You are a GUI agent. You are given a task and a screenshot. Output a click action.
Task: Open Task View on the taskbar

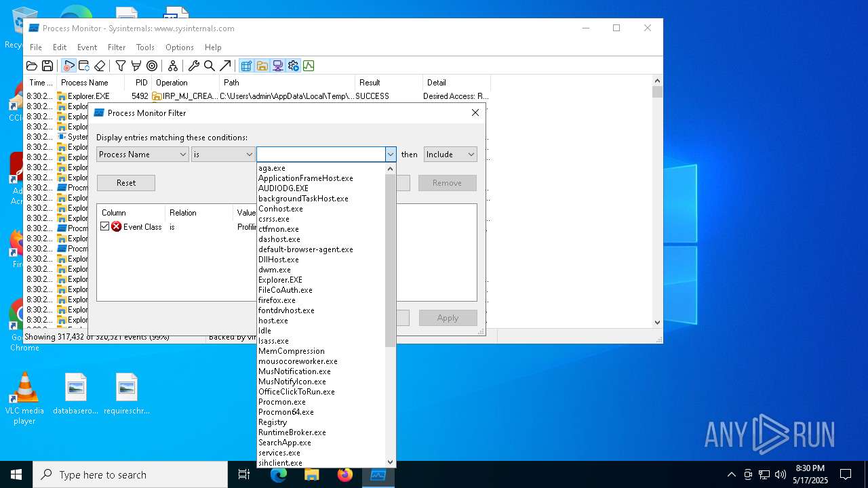tap(244, 474)
